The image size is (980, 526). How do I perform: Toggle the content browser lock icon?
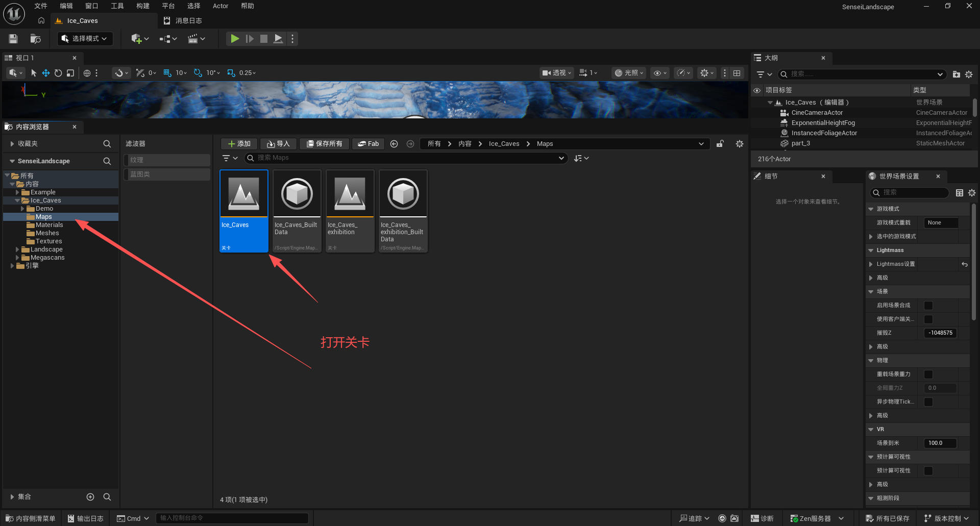tap(720, 144)
